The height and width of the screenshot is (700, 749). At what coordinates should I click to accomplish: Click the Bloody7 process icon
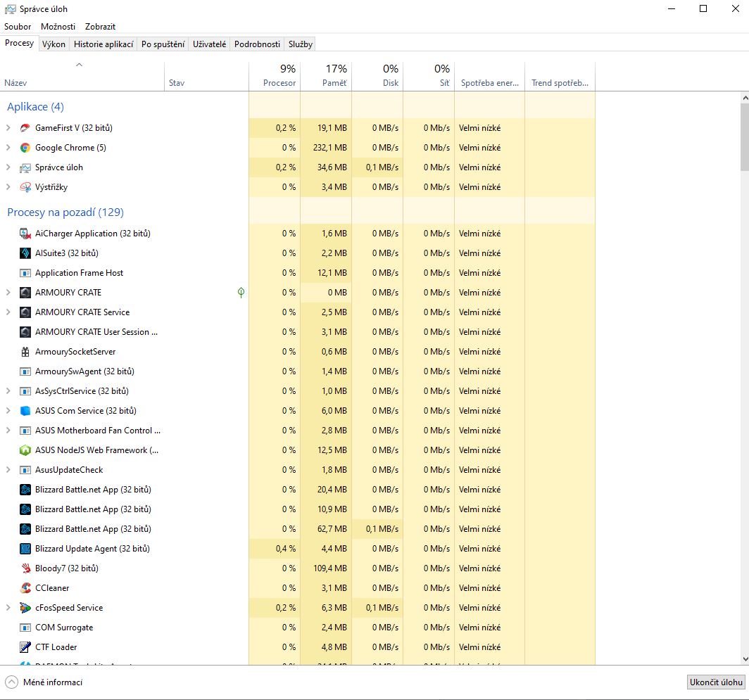click(x=25, y=568)
